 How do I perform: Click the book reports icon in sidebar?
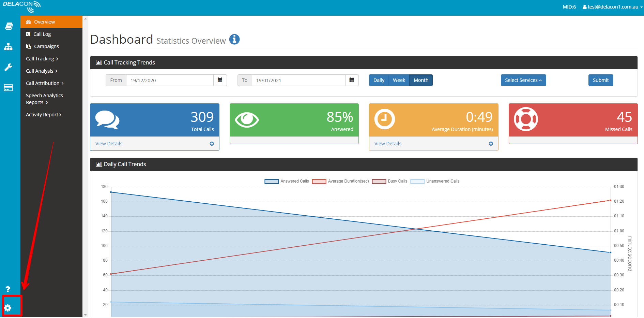pyautogui.click(x=9, y=26)
